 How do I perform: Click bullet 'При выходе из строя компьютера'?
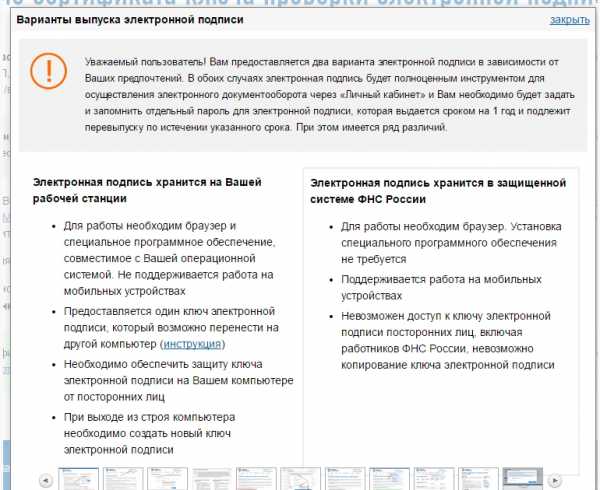click(x=149, y=417)
